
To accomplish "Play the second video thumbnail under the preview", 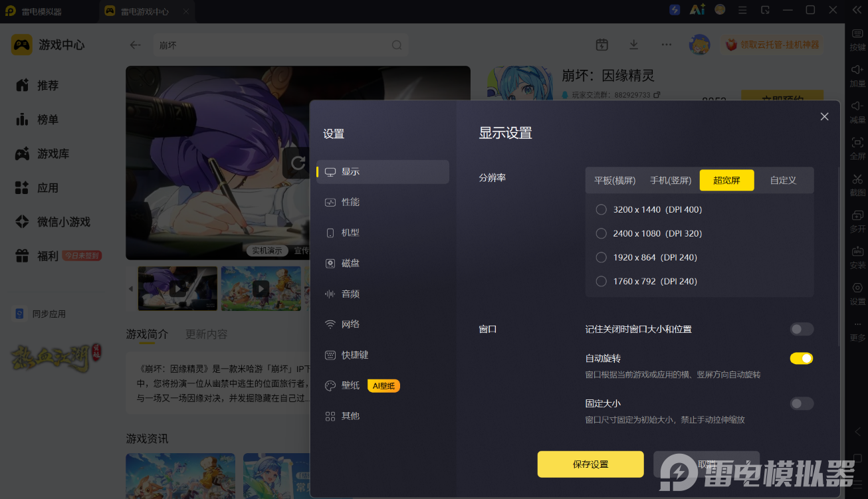I will [261, 288].
